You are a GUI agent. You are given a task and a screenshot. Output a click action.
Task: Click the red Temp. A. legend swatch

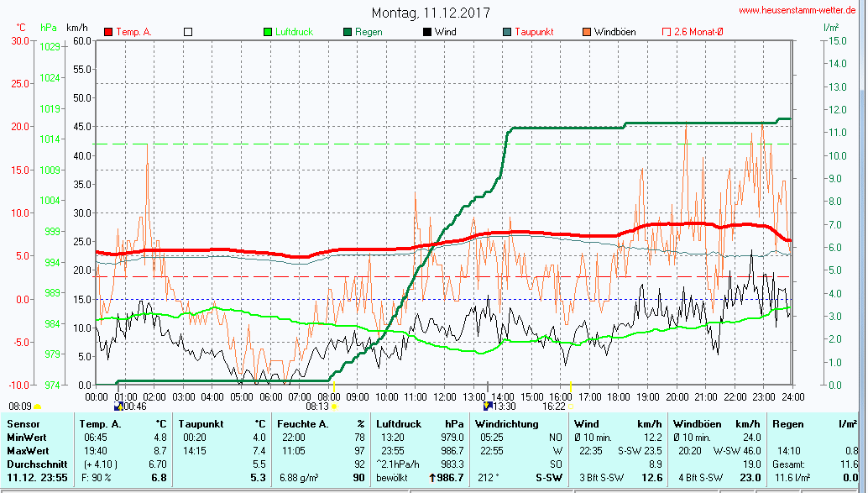[x=108, y=32]
